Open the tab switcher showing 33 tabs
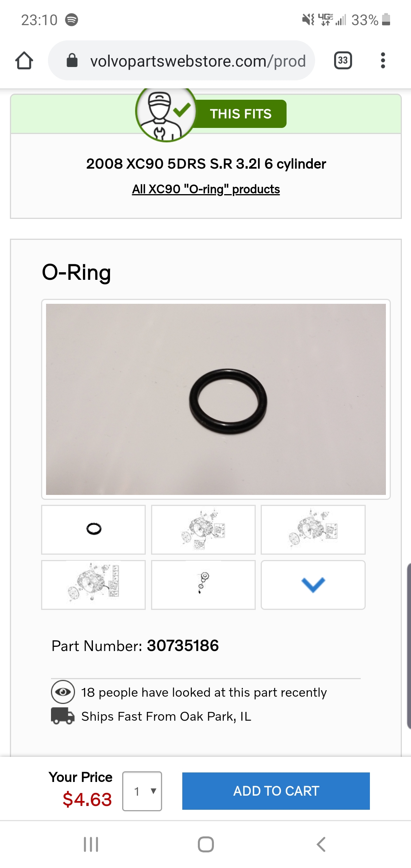The height and width of the screenshot is (868, 411). pyautogui.click(x=342, y=61)
